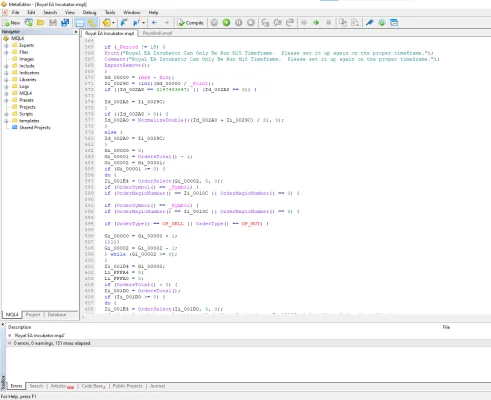Start debugging with green play icon
Screen dimensions: 491x400
(226, 23)
